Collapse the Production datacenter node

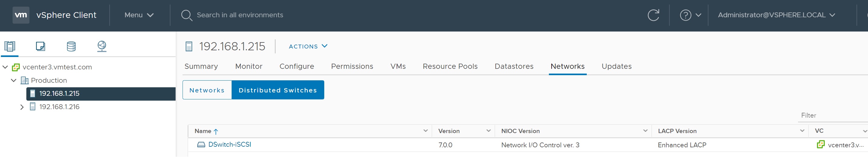pyautogui.click(x=14, y=80)
